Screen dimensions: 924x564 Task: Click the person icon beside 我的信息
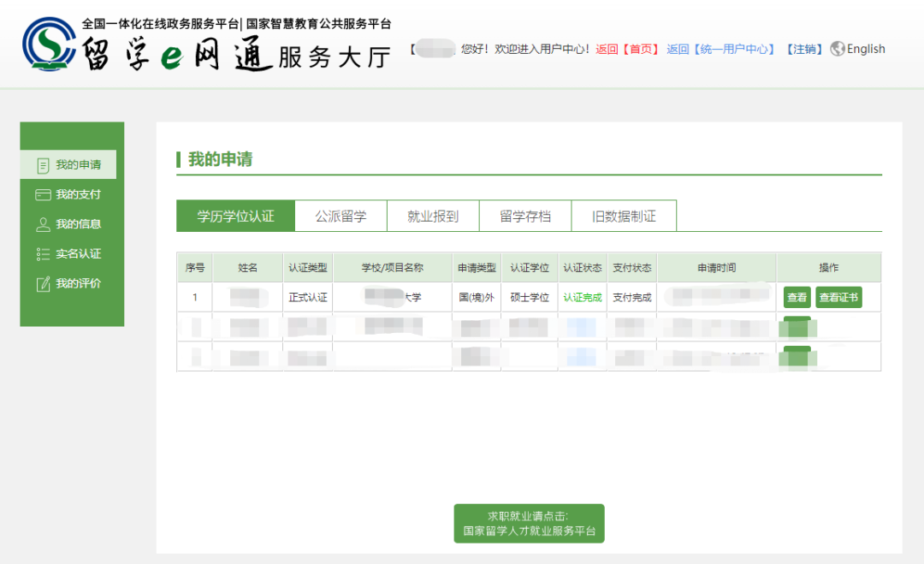[43, 224]
